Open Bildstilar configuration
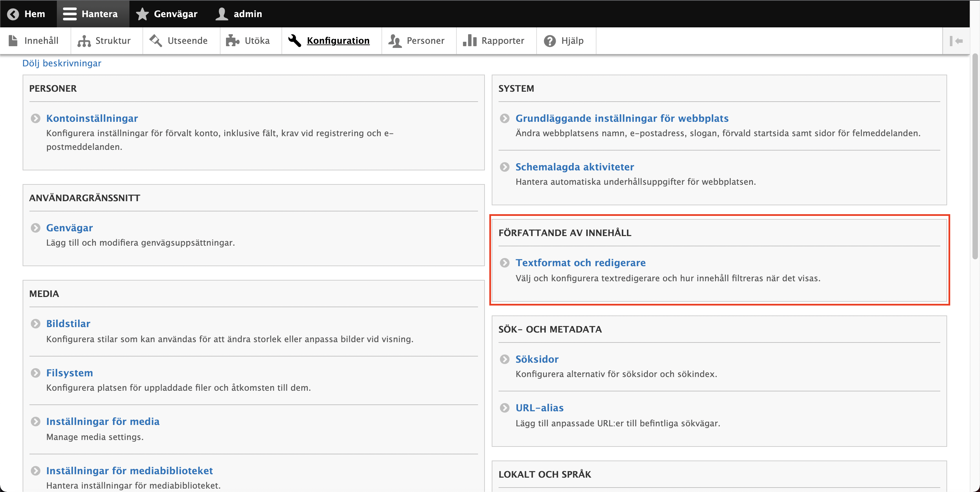This screenshot has height=492, width=980. click(68, 324)
